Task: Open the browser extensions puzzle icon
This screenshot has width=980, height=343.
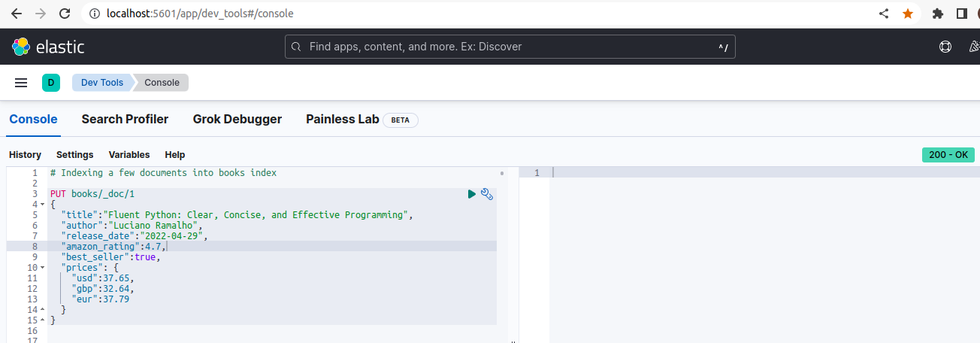Action: (937, 14)
